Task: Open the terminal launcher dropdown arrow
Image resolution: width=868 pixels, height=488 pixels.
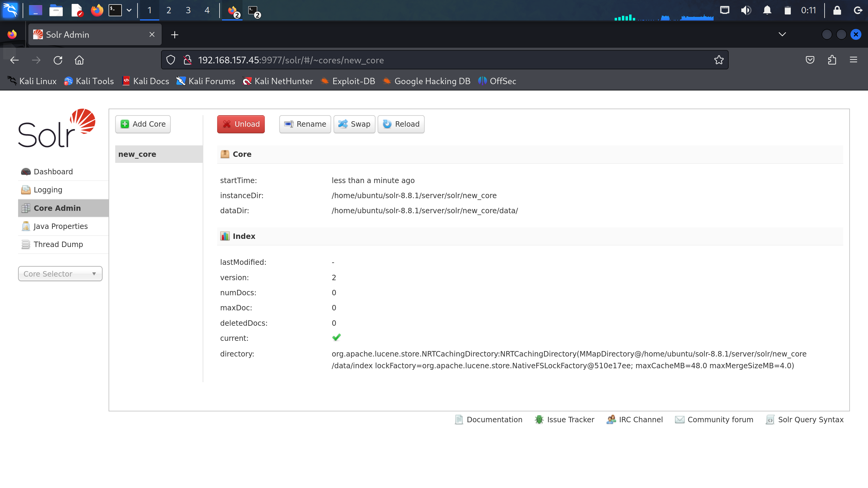Action: [129, 10]
